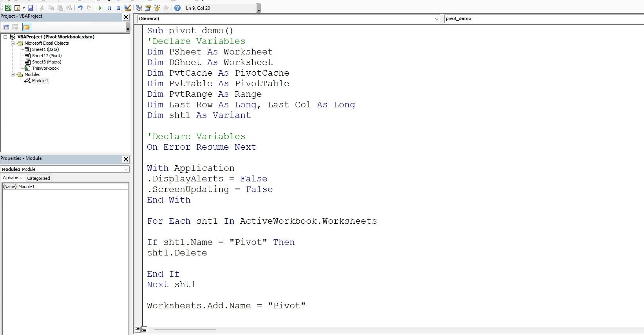Open the pivot_demo procedure dropdown
The height and width of the screenshot is (335, 644).
click(x=544, y=18)
